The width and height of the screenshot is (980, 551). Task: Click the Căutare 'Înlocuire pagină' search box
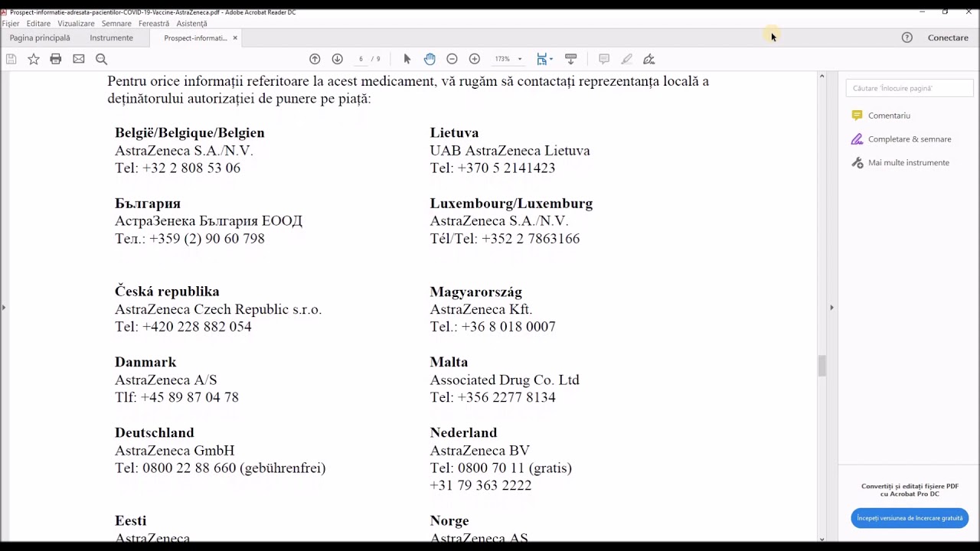[x=909, y=88]
